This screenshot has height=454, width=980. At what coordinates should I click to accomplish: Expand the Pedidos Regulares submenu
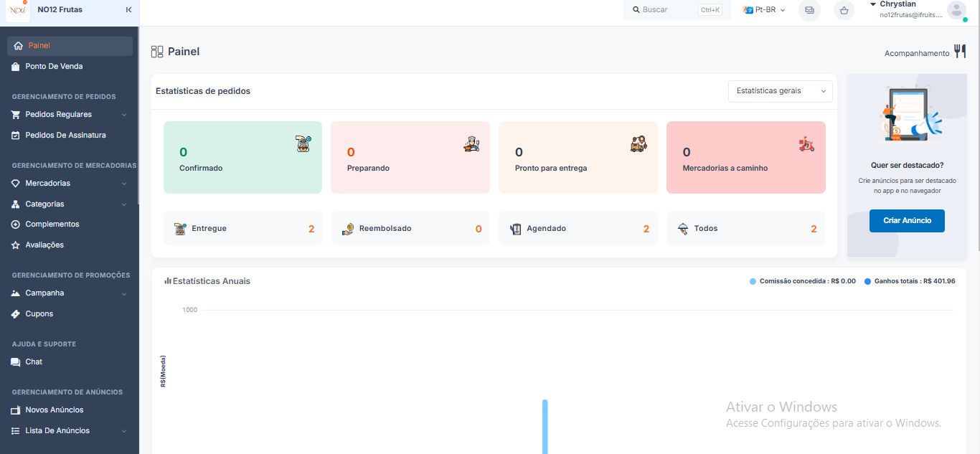[x=70, y=114]
